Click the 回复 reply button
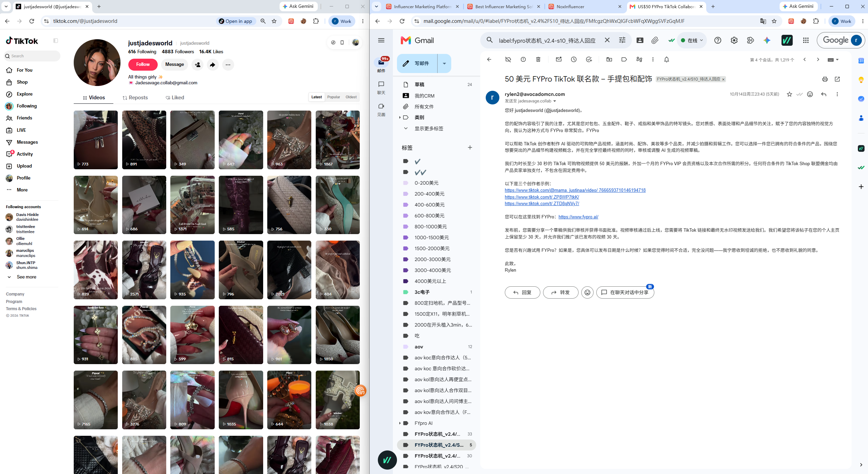 [x=522, y=292]
